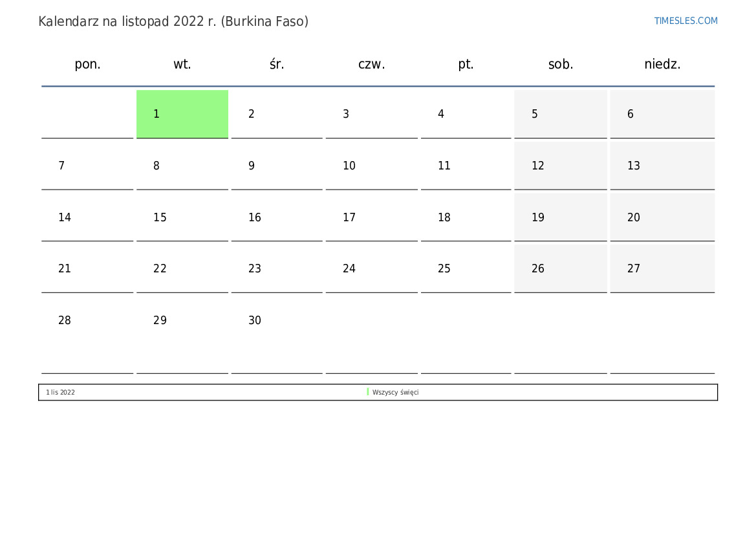This screenshot has height=535, width=756.
Task: Click Wednesday November 9
Action: pos(277,166)
